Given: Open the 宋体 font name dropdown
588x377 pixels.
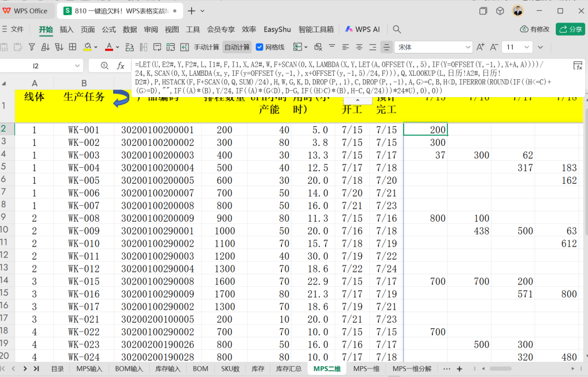Looking at the screenshot, I should coord(468,47).
